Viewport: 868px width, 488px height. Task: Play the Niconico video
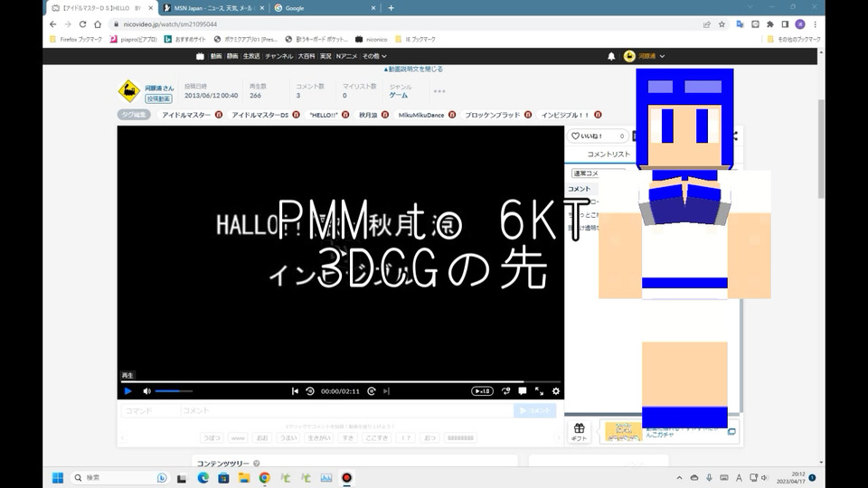pyautogui.click(x=128, y=391)
